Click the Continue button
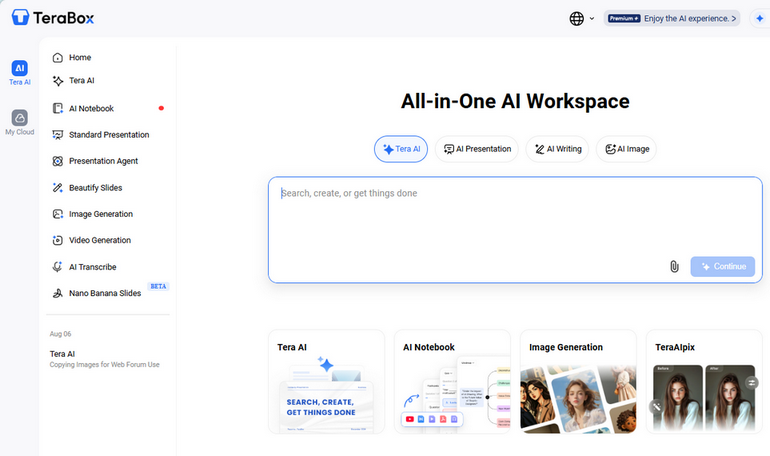This screenshot has height=456, width=770. click(722, 267)
